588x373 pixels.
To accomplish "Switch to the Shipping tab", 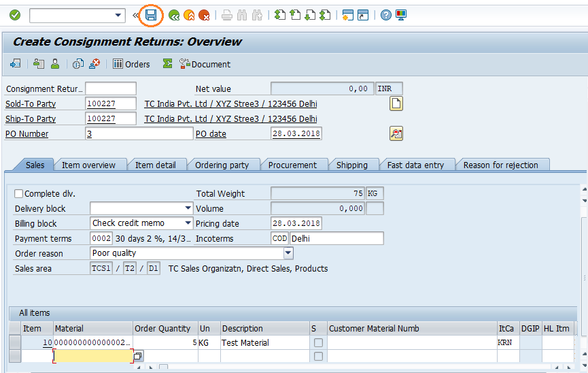I will tap(351, 165).
